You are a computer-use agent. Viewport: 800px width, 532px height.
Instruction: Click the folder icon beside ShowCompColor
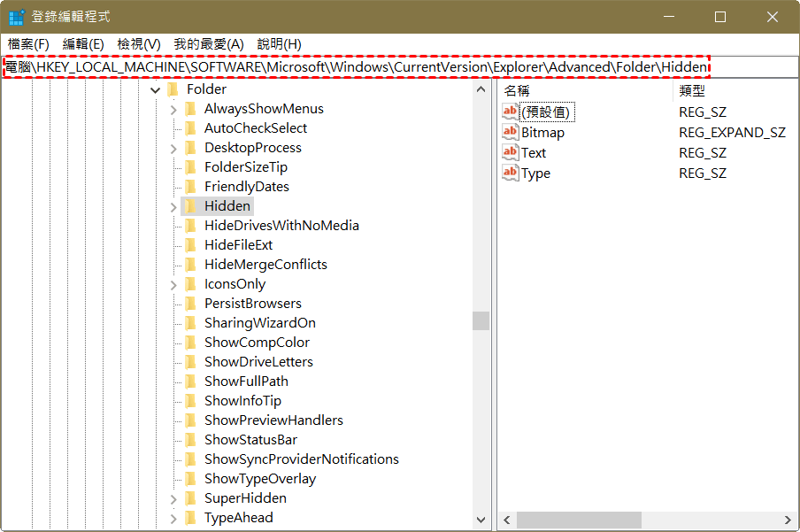[x=190, y=342]
